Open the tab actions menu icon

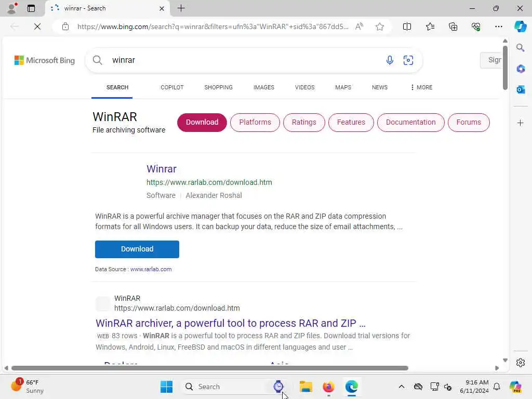pyautogui.click(x=31, y=8)
